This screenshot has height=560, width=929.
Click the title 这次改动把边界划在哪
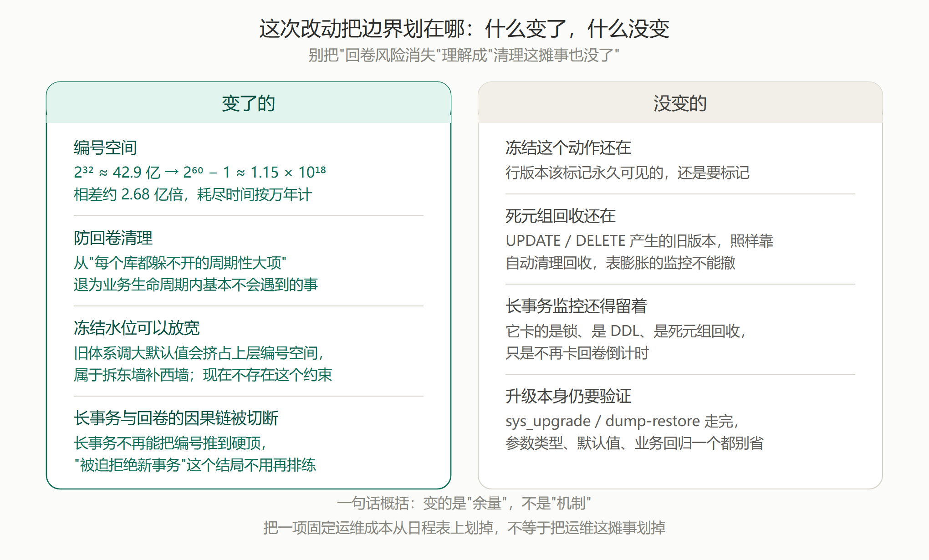(x=464, y=29)
